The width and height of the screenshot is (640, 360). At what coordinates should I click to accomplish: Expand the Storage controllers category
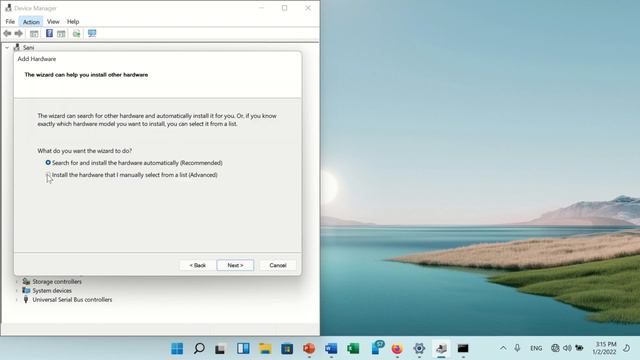pyautogui.click(x=17, y=282)
